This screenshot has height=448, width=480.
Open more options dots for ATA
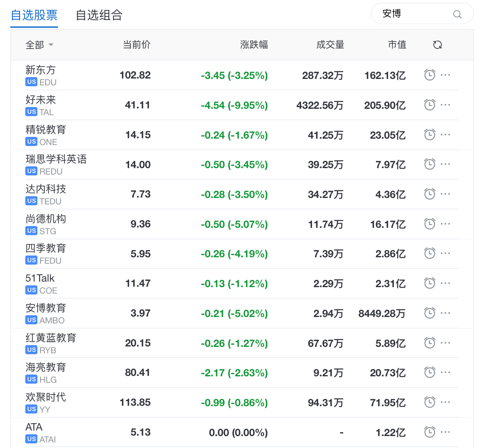445,432
